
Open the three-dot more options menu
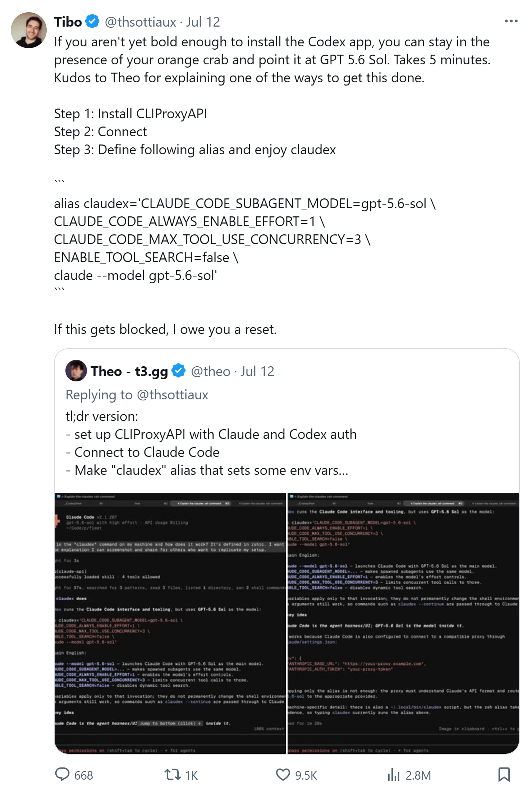coord(511,22)
